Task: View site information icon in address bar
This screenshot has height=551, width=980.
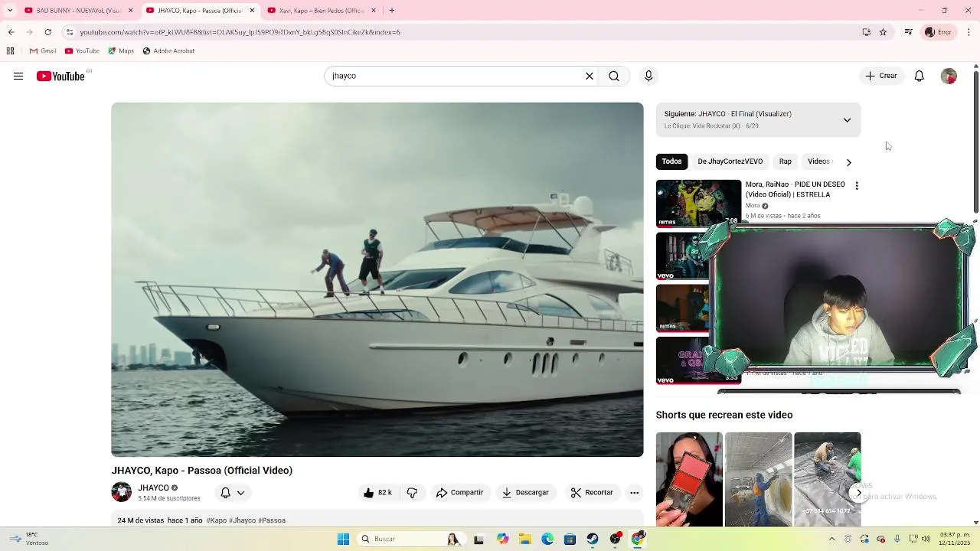Action: coord(70,32)
